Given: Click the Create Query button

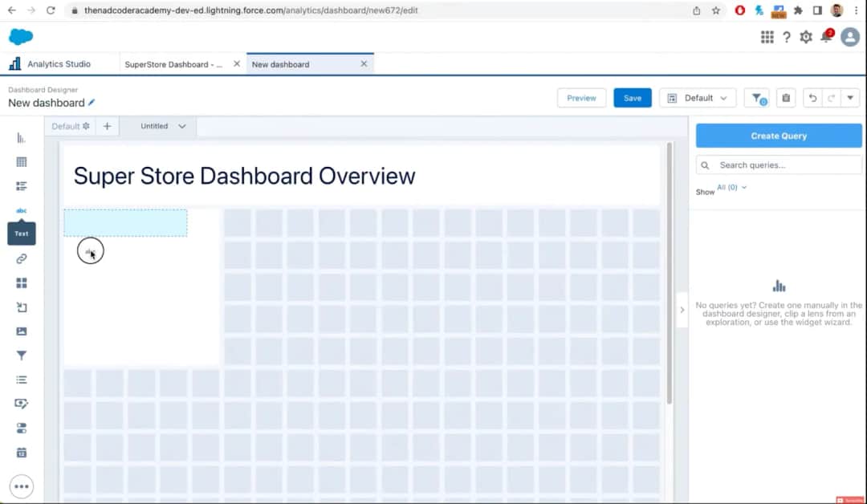Looking at the screenshot, I should [779, 136].
